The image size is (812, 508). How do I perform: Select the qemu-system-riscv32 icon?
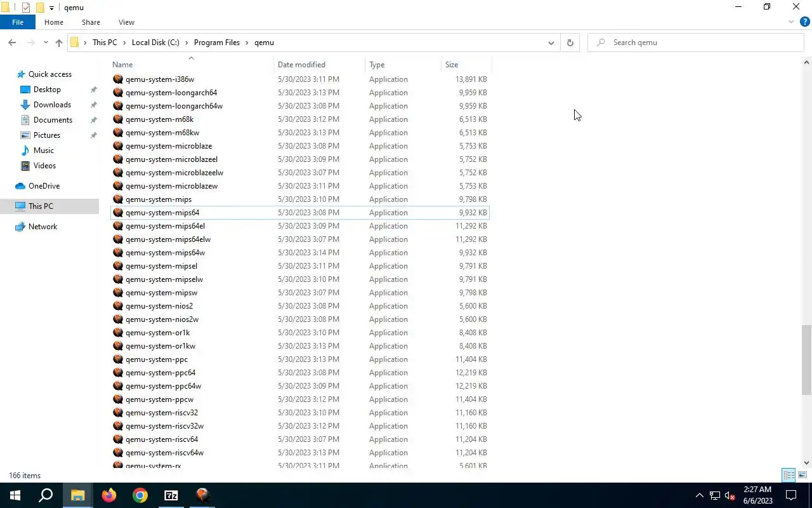point(117,413)
